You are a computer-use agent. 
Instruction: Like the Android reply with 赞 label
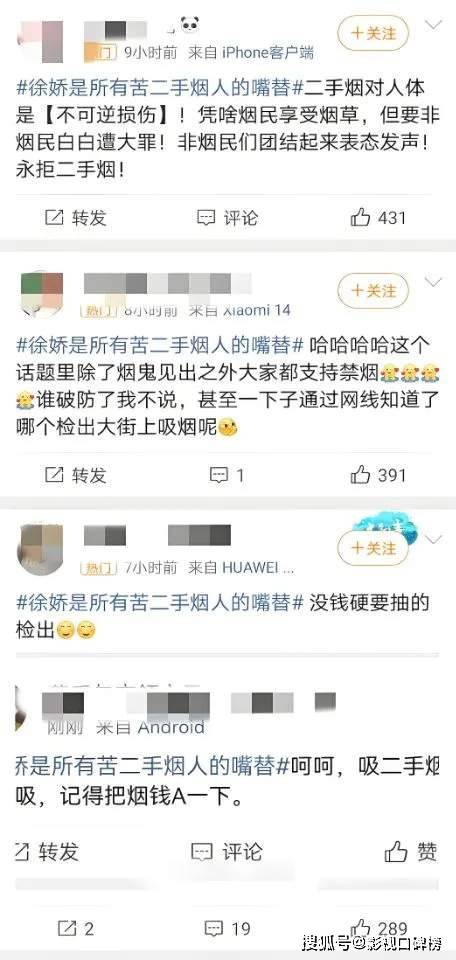pyautogui.click(x=411, y=851)
